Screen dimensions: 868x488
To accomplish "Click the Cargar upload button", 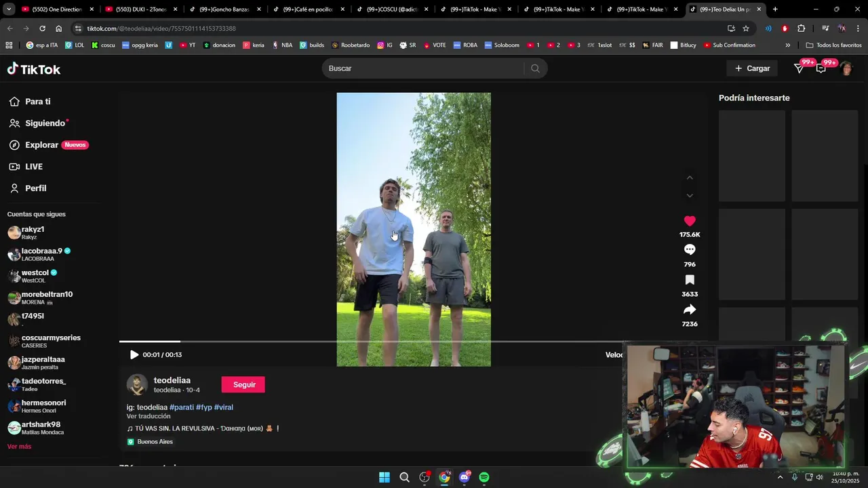I will point(752,68).
